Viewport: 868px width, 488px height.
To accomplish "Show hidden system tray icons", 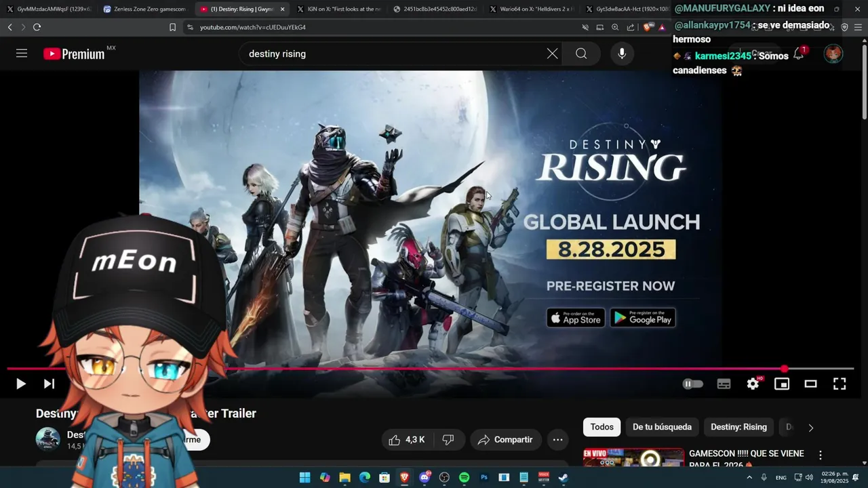I will (x=749, y=478).
